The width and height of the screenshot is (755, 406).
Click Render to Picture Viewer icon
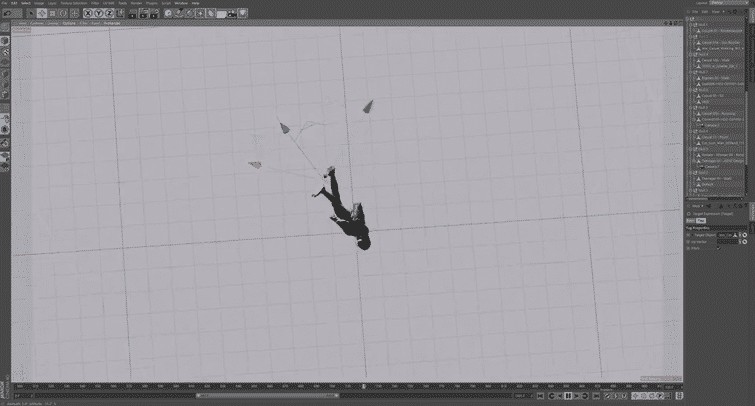[143, 13]
